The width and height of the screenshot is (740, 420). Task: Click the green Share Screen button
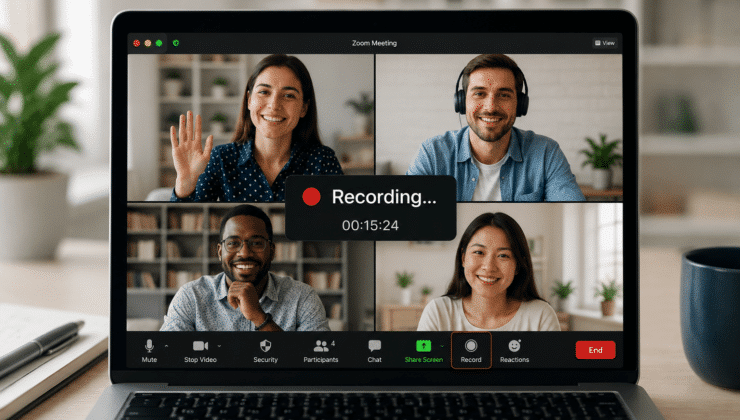pyautogui.click(x=423, y=351)
